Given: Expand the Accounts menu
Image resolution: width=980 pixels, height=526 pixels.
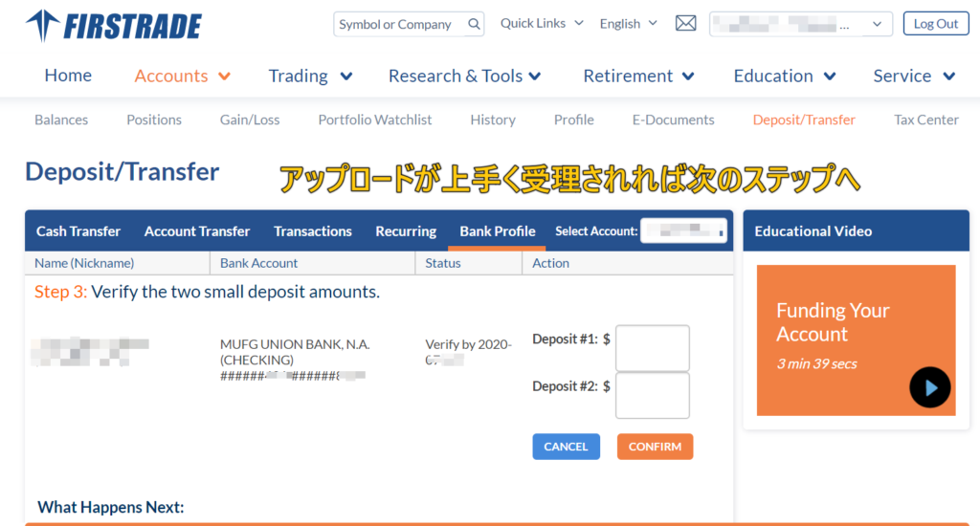Looking at the screenshot, I should coord(183,76).
